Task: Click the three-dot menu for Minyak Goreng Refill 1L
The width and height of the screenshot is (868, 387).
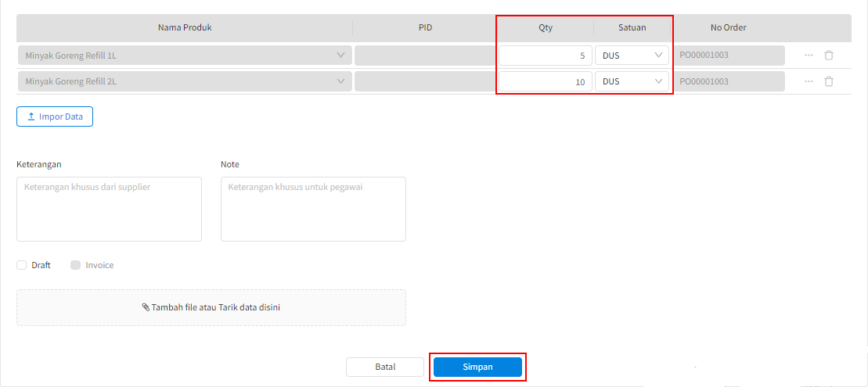Action: pyautogui.click(x=809, y=56)
